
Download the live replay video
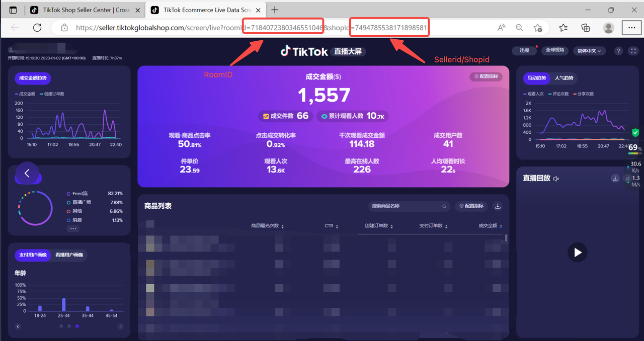(615, 179)
